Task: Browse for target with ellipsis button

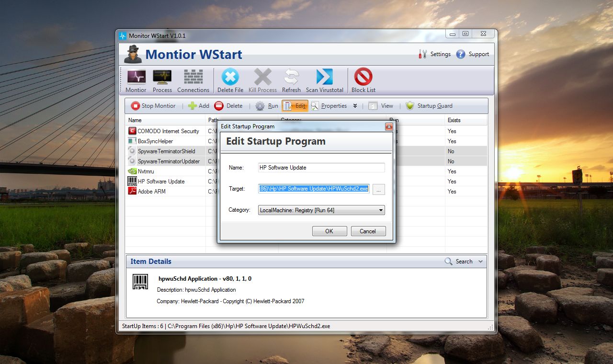Action: pos(378,189)
